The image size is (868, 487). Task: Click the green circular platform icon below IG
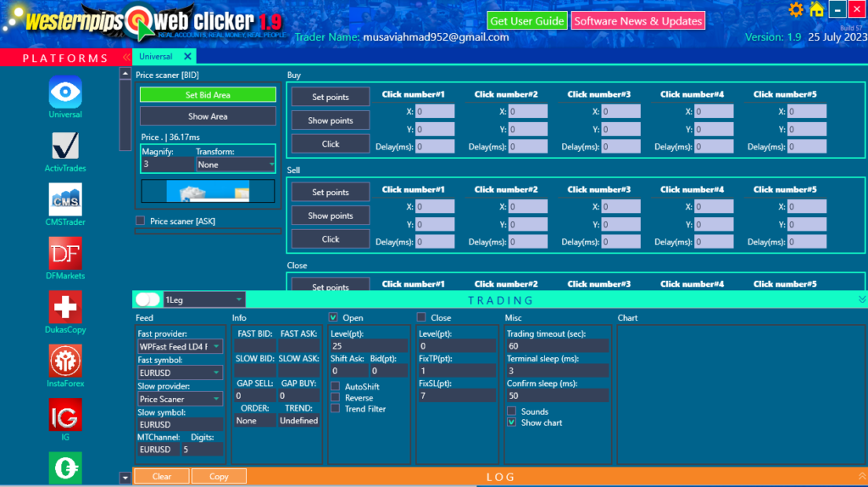65,468
